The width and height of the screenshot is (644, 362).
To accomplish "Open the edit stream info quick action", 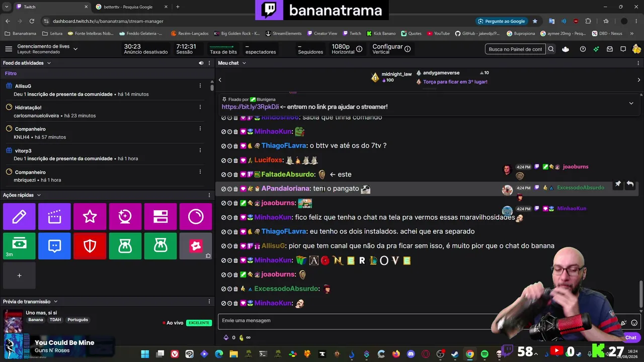I will 19,217.
